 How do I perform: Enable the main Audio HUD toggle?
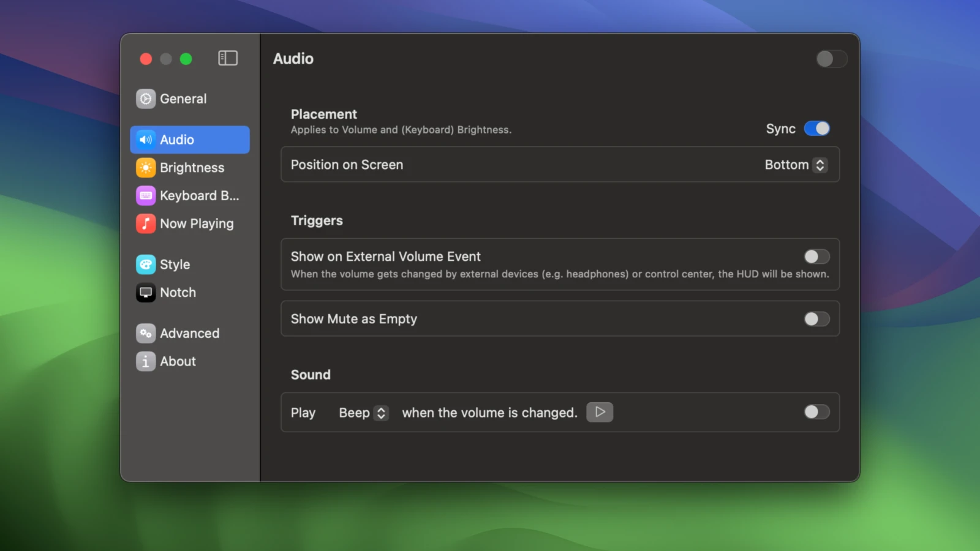click(831, 59)
